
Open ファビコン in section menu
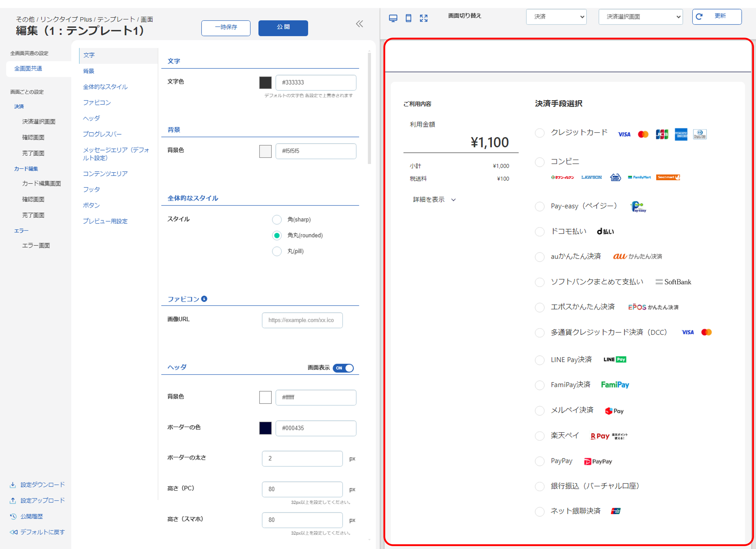pos(97,102)
